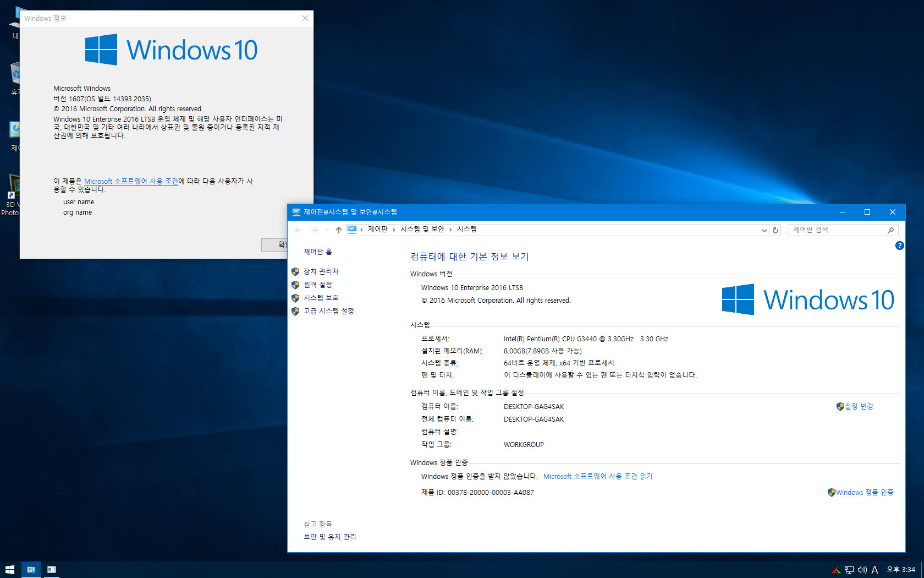The width and height of the screenshot is (924, 578).
Task: Open the network tray icon
Action: pyautogui.click(x=849, y=570)
